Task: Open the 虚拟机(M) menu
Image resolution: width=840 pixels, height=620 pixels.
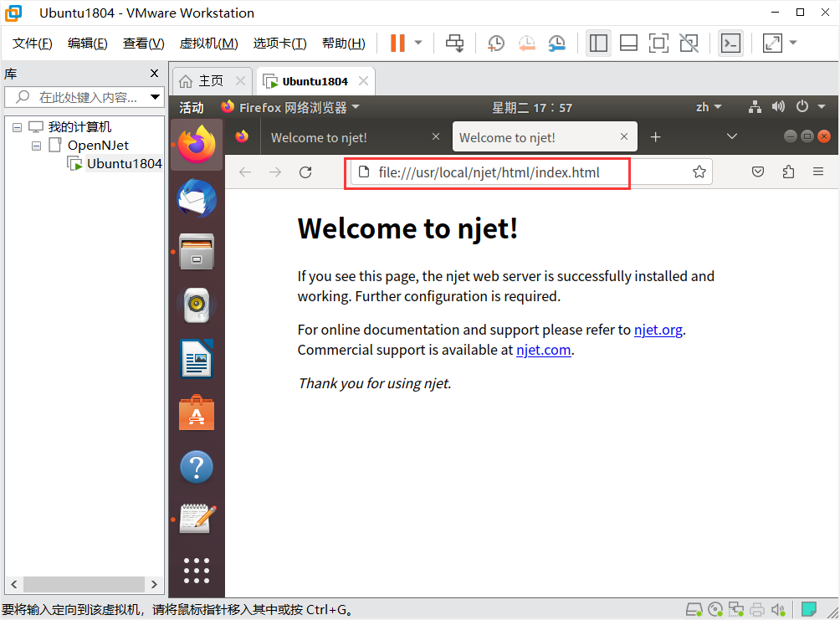Action: (x=209, y=44)
